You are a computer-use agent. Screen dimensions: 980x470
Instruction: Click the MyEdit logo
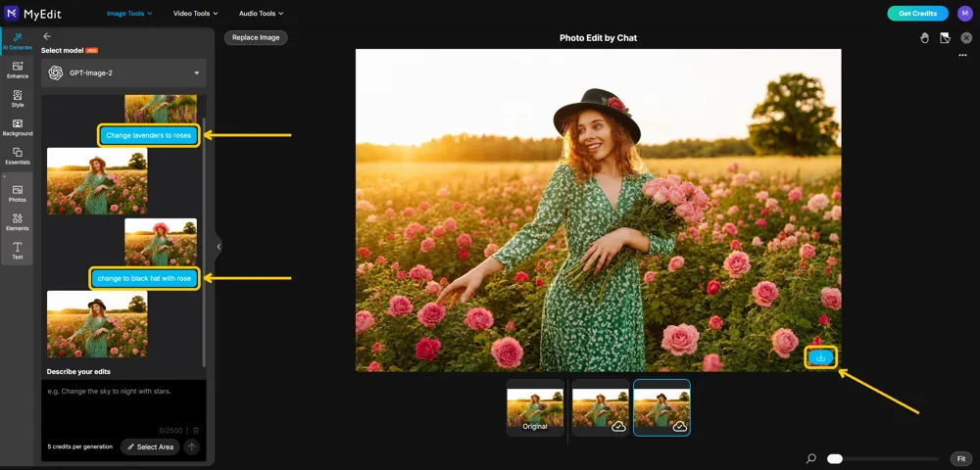tap(33, 13)
